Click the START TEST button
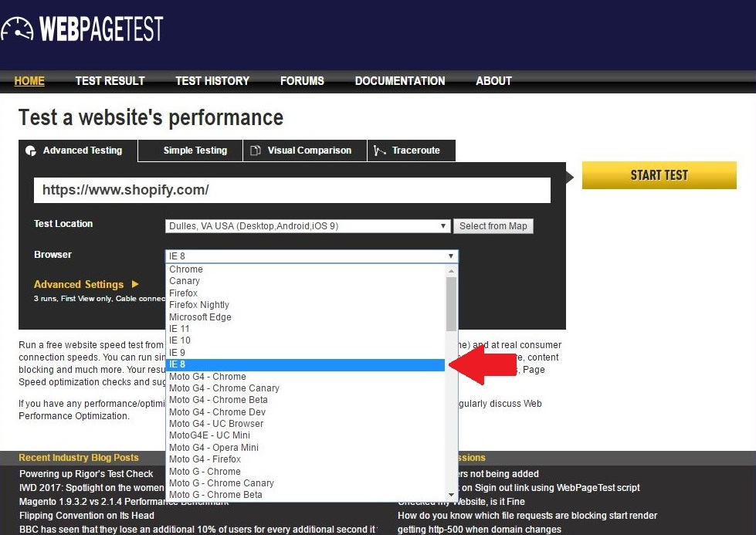756x535 pixels. [659, 175]
